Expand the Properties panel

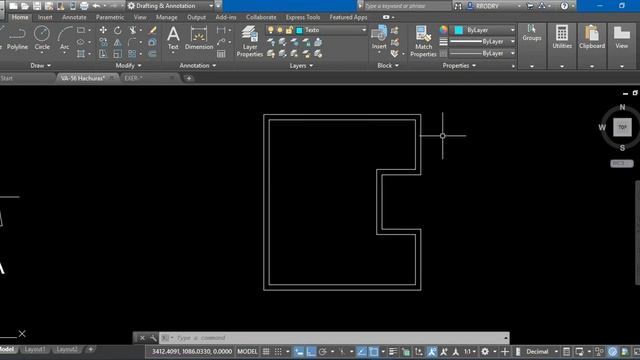[459, 65]
